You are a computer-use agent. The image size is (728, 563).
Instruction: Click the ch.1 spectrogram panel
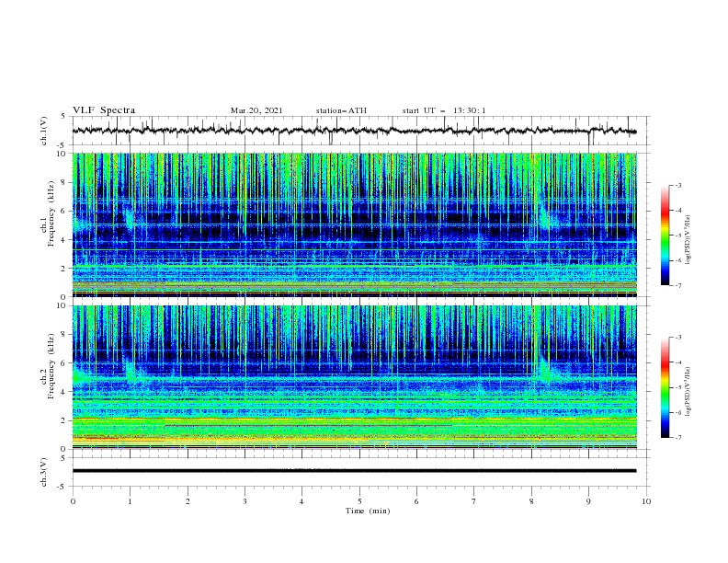(x=354, y=224)
